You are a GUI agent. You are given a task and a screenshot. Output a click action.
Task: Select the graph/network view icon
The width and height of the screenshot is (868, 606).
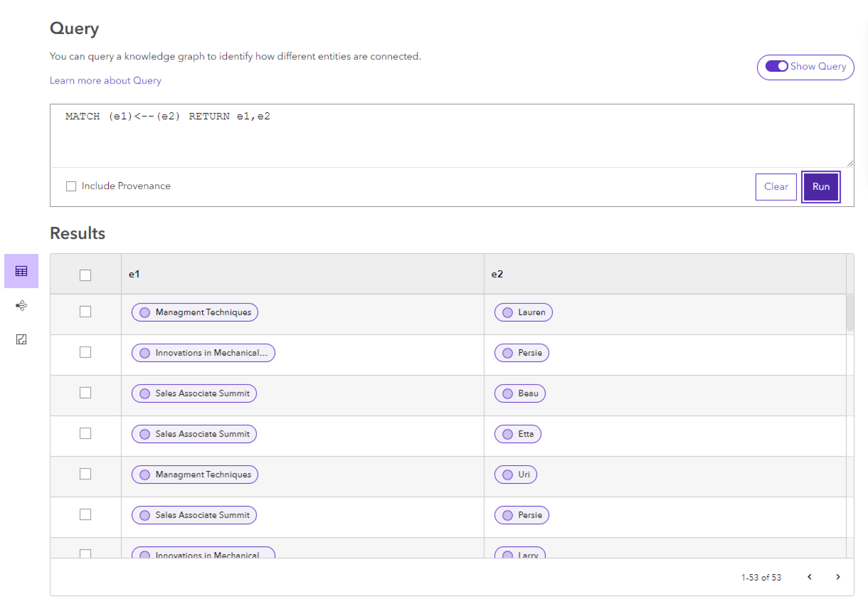(22, 305)
